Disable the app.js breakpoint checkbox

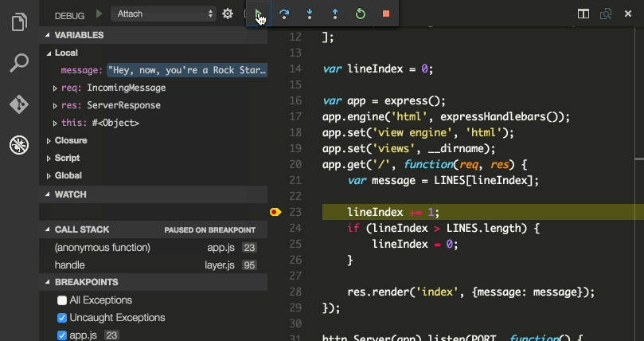point(62,335)
